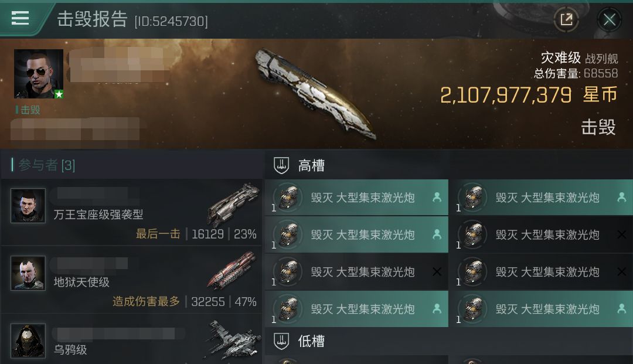Open portrait of the final blow pilot
This screenshot has width=633, height=364.
(x=28, y=205)
